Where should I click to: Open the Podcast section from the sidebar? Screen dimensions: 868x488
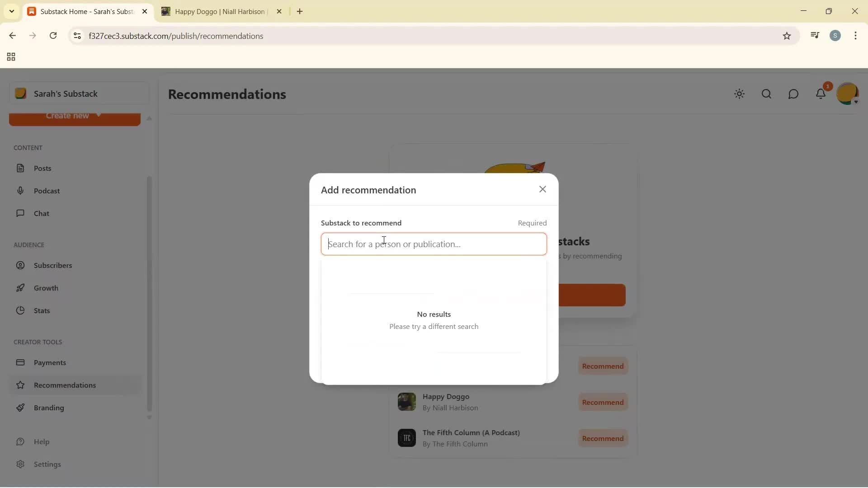point(47,191)
